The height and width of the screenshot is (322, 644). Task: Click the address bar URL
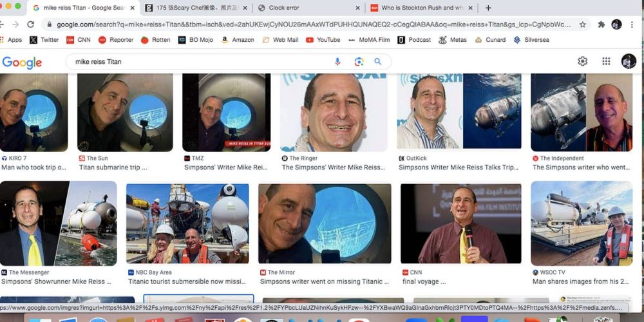(313, 24)
